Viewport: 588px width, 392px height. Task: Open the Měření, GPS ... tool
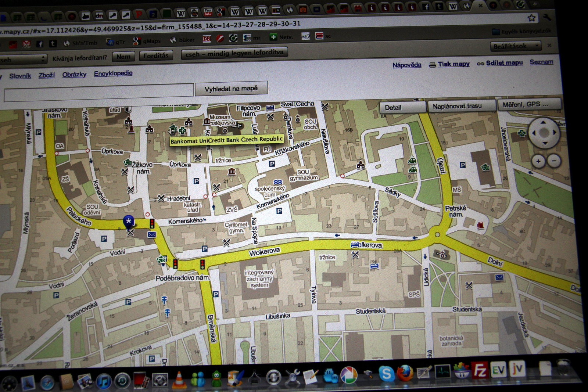coord(529,104)
